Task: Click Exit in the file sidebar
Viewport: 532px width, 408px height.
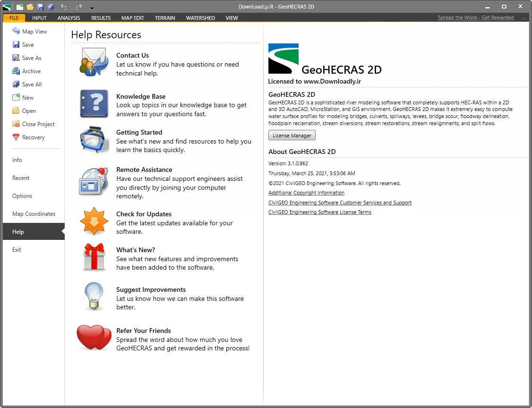Action: (17, 250)
